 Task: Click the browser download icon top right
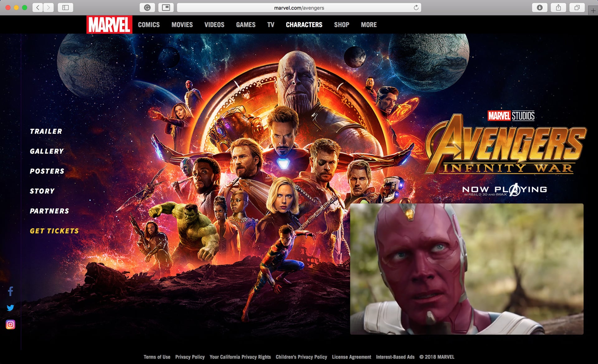point(539,7)
